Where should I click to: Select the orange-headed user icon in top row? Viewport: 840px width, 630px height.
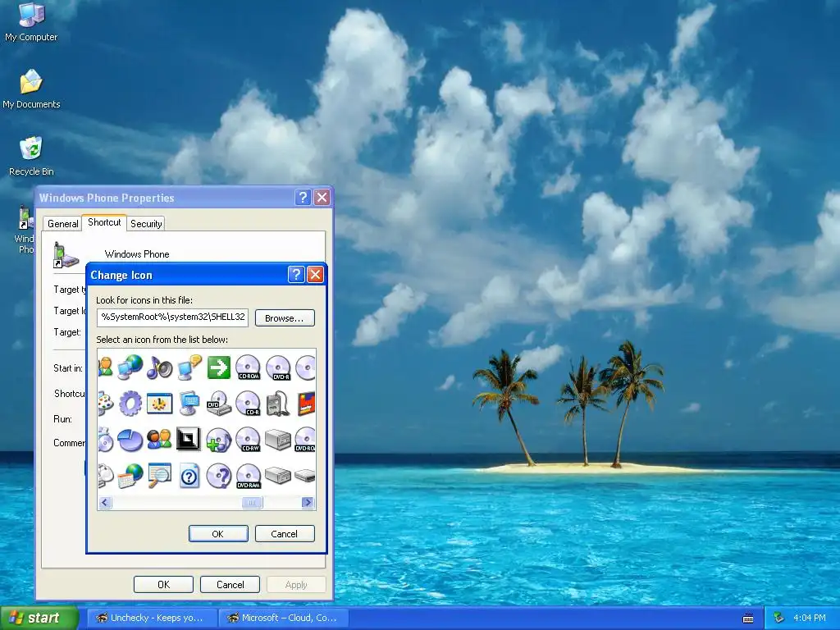(x=106, y=367)
